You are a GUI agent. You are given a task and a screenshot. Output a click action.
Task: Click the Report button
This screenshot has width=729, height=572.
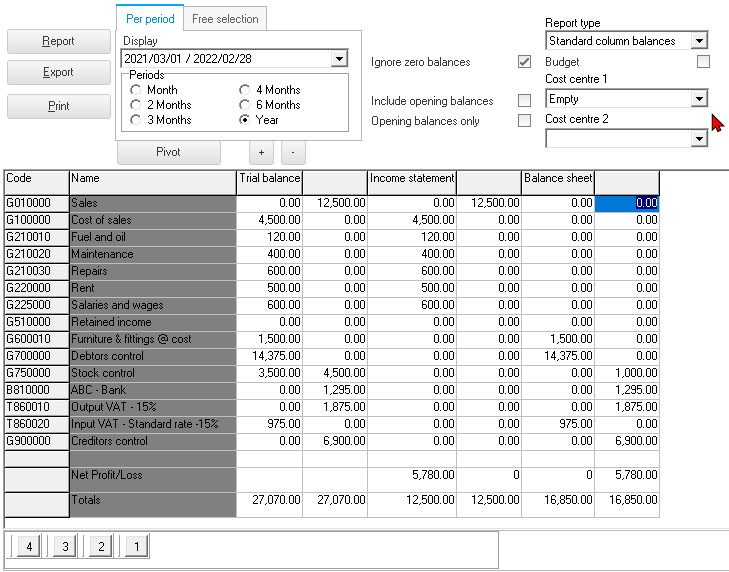point(58,42)
